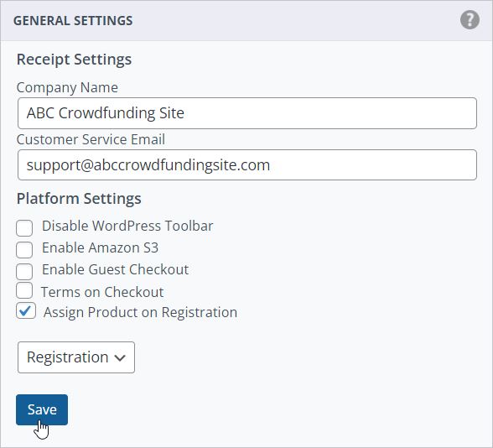Screen dimensions: 493x448
Task: Check the Enable Guest Checkout box
Action: [x=24, y=272]
